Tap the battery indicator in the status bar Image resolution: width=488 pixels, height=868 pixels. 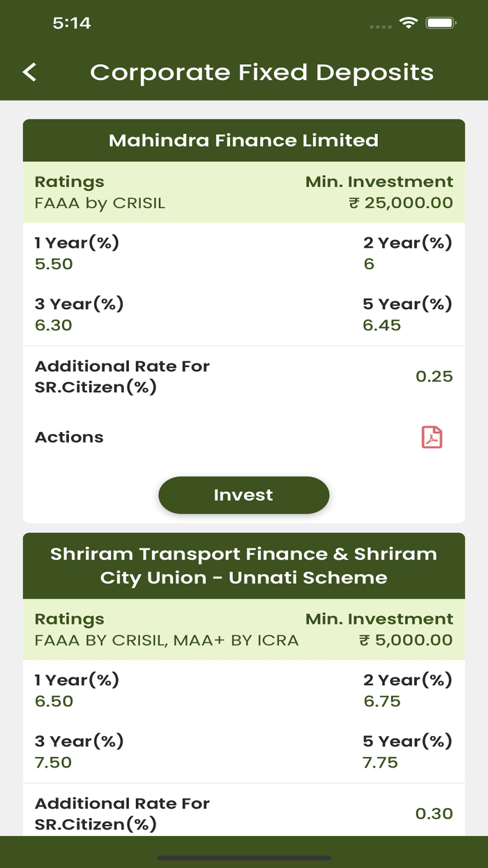point(441,23)
